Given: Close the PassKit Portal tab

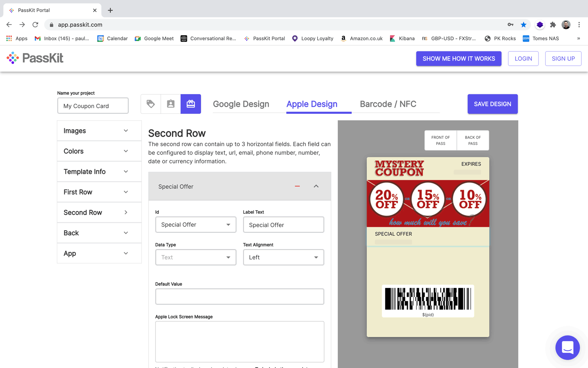Looking at the screenshot, I should point(95,10).
